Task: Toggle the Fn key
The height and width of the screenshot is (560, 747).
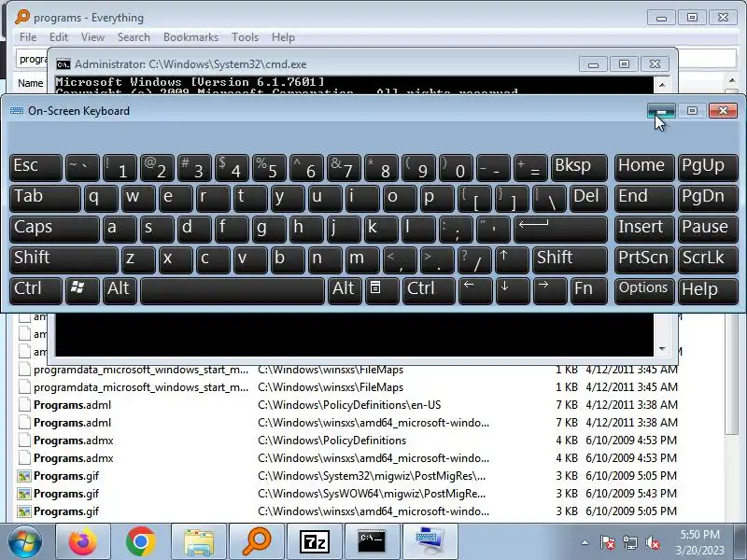Action: [589, 289]
